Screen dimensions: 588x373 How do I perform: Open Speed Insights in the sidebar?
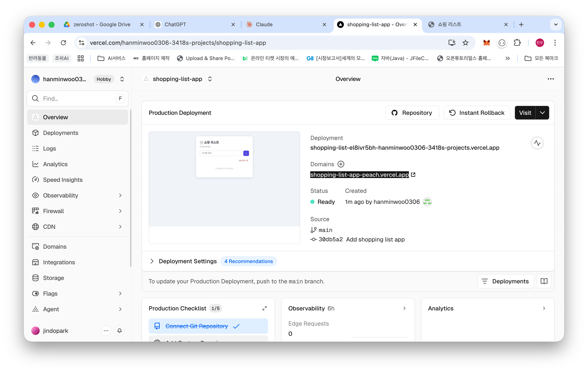[77, 180]
